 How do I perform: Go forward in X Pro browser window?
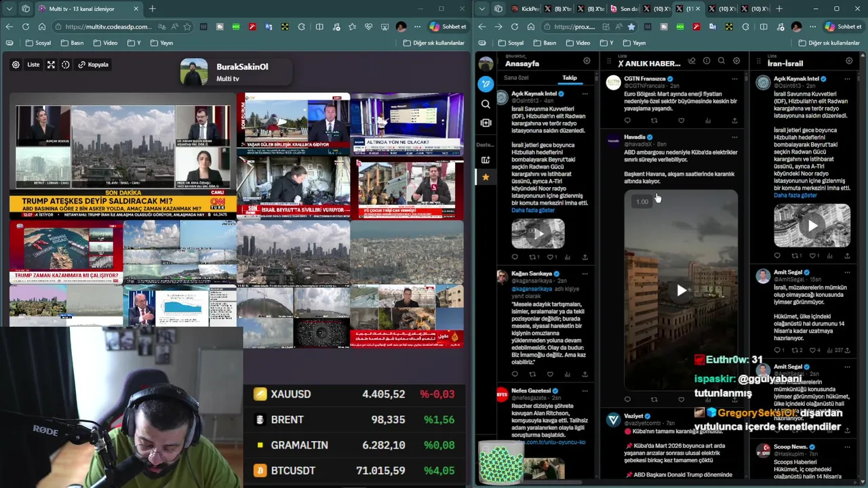498,26
